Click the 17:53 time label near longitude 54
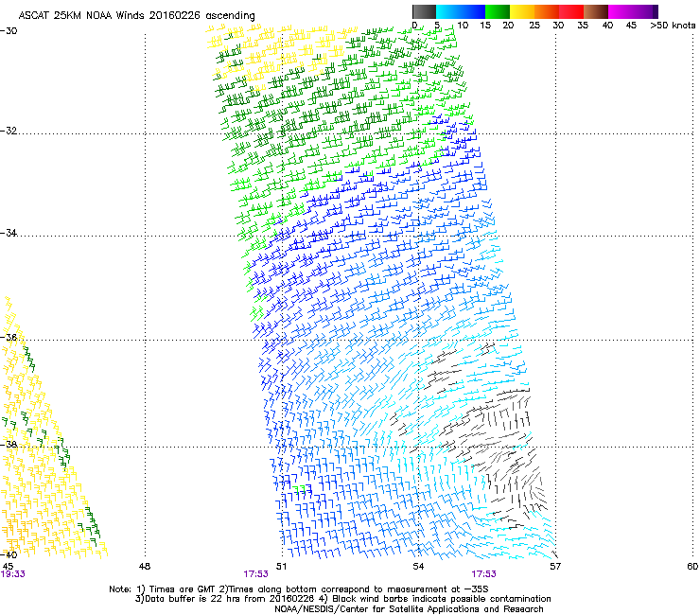700x615 pixels. coord(484,574)
